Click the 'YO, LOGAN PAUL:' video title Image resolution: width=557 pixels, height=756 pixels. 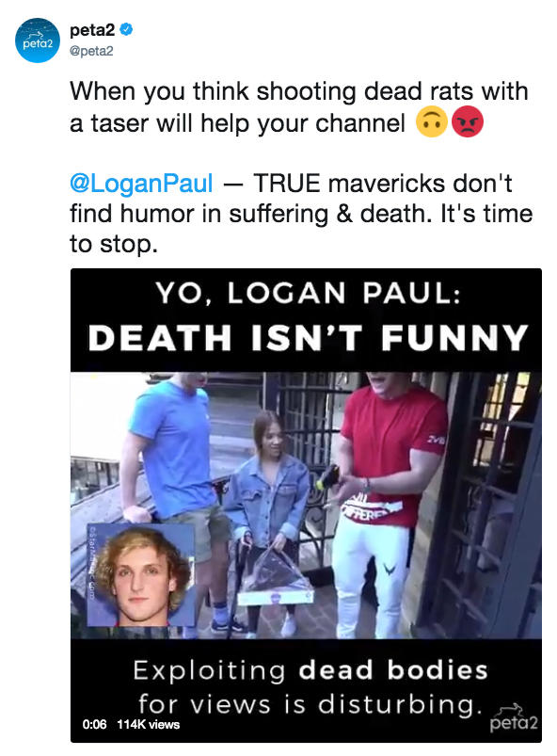pyautogui.click(x=308, y=293)
